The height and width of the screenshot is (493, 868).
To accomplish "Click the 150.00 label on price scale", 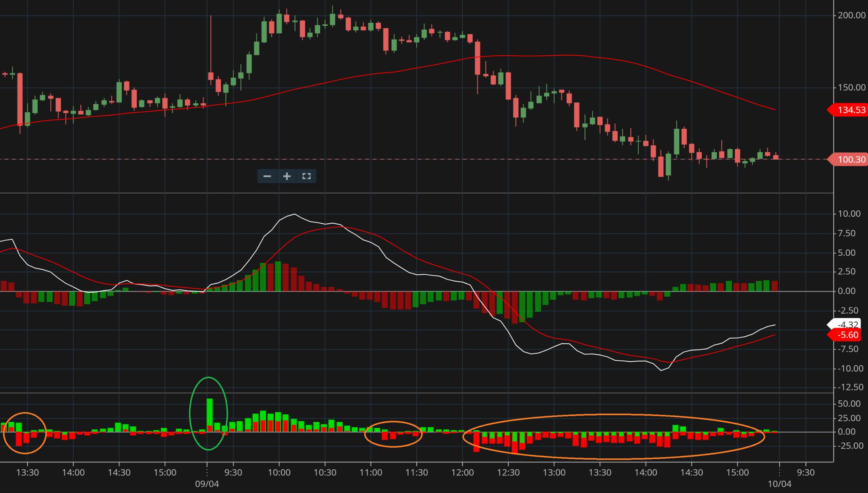I will coord(851,88).
